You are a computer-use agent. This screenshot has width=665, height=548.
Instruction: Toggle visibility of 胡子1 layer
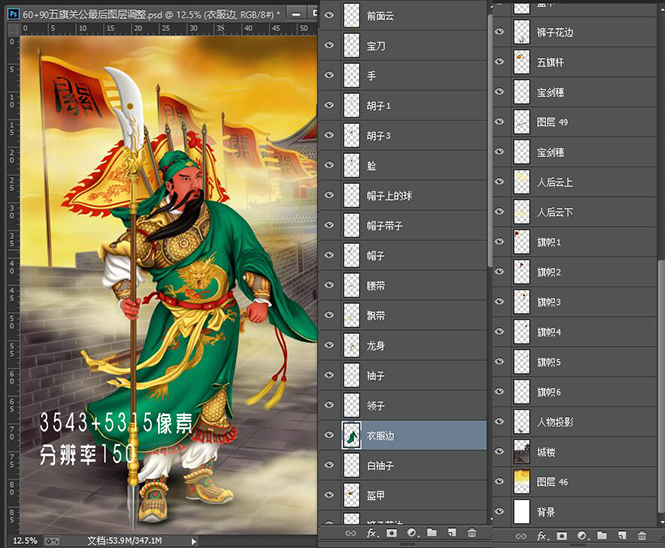tap(329, 105)
